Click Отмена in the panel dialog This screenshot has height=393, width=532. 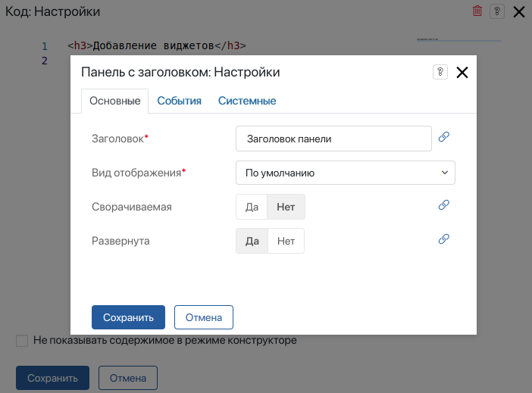(203, 317)
